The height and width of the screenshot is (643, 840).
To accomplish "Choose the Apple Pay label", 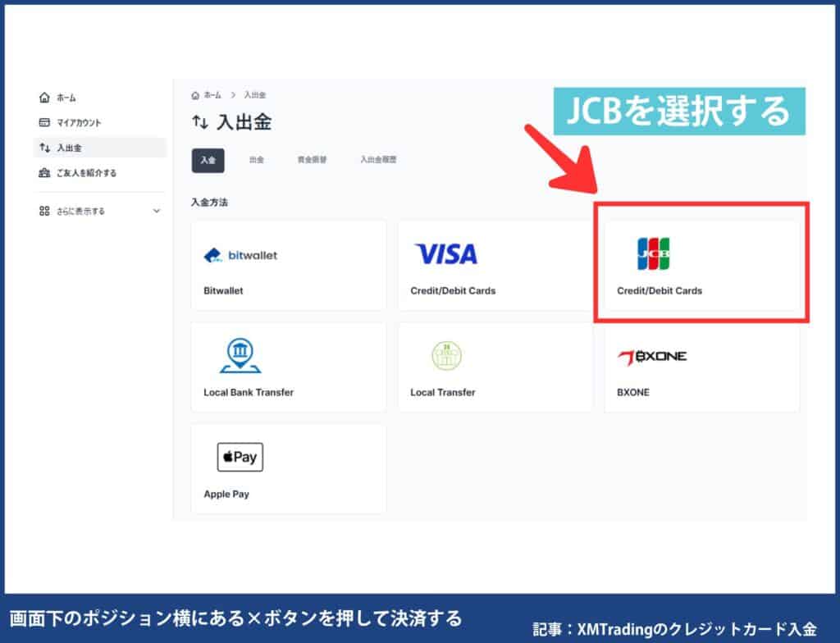I will click(x=226, y=494).
